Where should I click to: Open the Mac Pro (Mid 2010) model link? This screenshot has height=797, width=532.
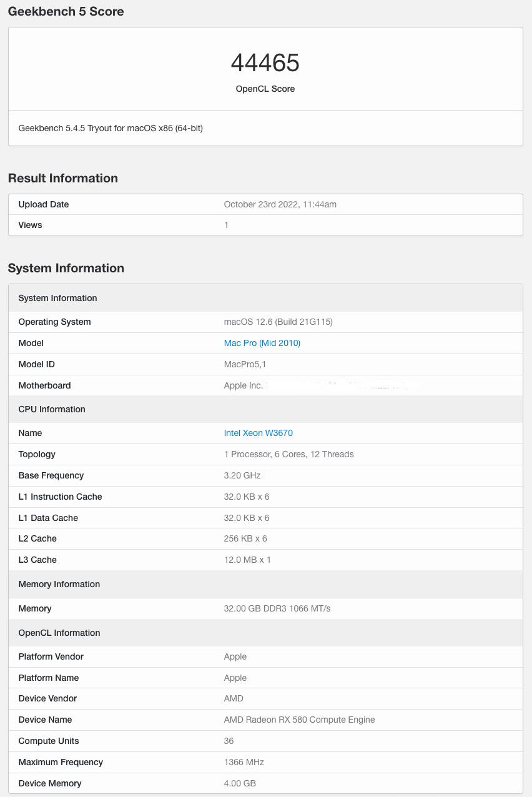coord(262,343)
